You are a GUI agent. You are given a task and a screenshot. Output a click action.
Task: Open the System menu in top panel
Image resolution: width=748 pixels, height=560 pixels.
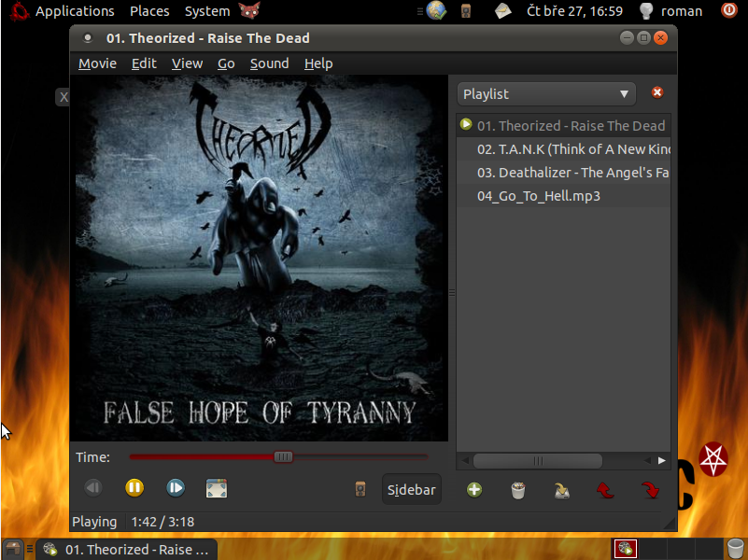point(207,11)
